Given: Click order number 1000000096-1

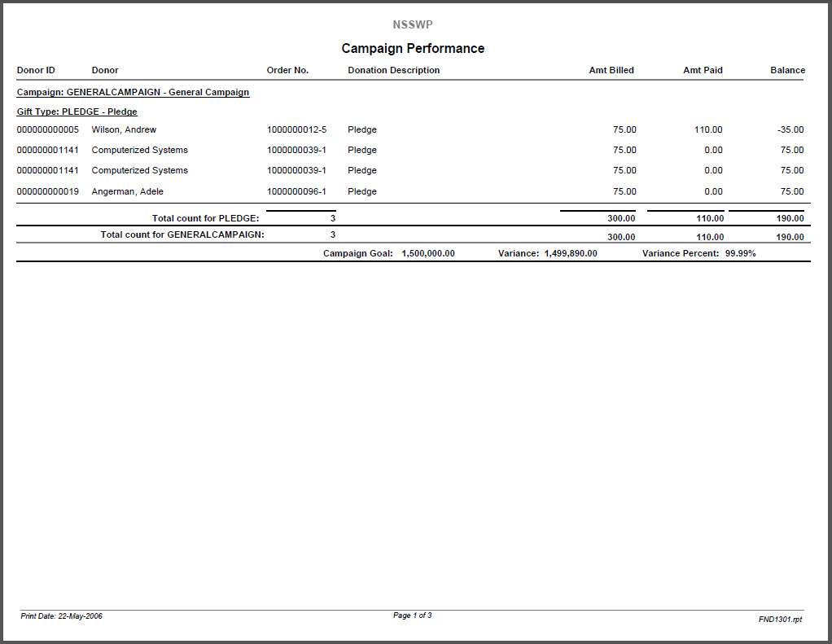Looking at the screenshot, I should coord(296,191).
